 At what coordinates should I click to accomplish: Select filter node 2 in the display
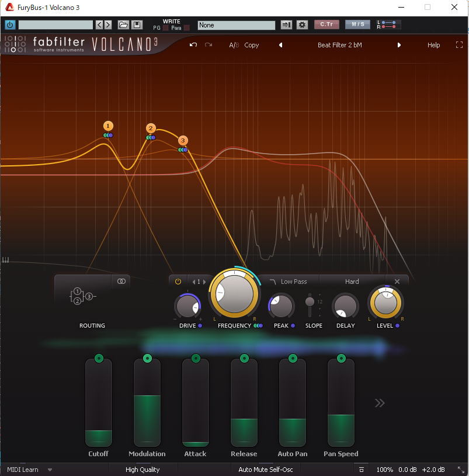[151, 128]
